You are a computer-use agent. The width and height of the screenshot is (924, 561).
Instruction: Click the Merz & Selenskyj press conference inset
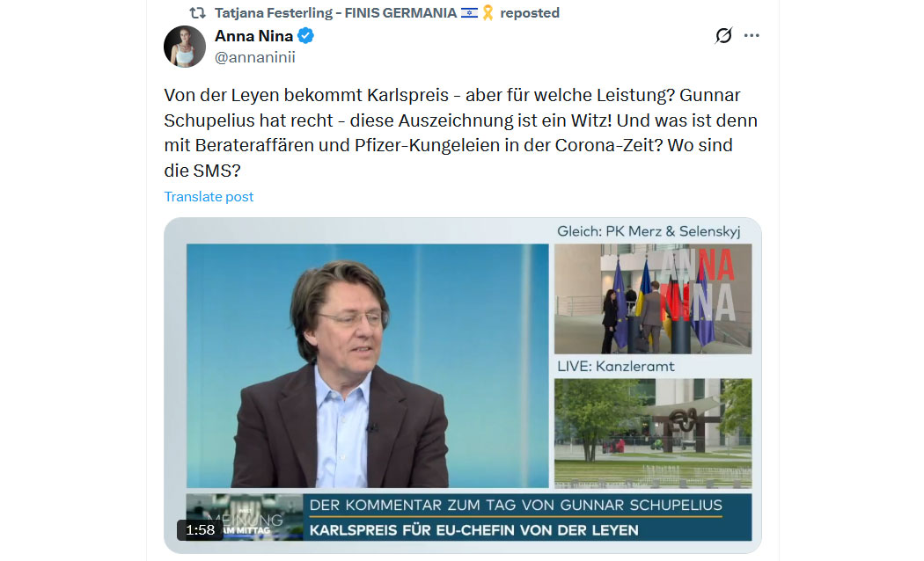(652, 298)
